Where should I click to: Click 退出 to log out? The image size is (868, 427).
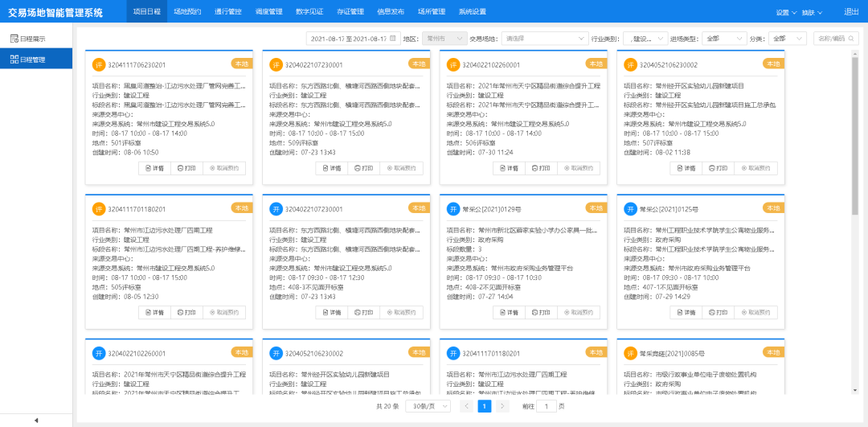click(x=851, y=11)
